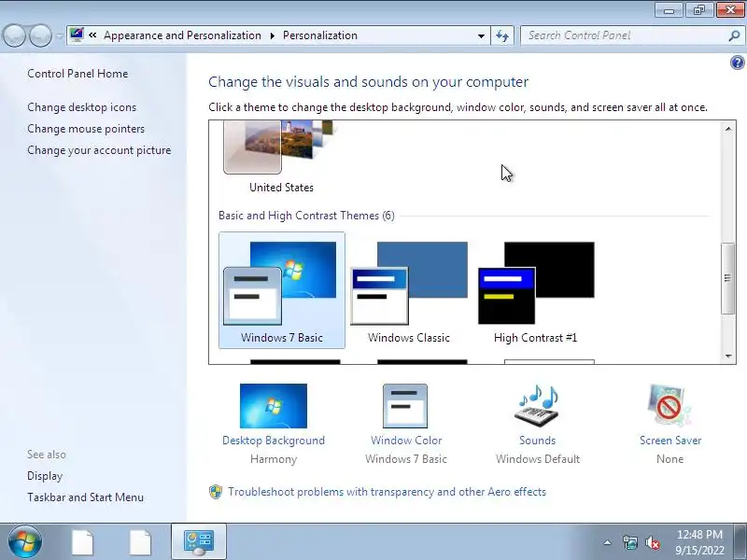Screen dimensions: 747x560
Task: Open the Windows Start orb
Action: 25,541
